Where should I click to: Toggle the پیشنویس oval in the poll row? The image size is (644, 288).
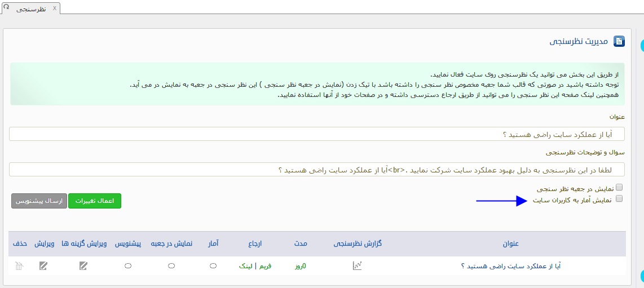128,266
